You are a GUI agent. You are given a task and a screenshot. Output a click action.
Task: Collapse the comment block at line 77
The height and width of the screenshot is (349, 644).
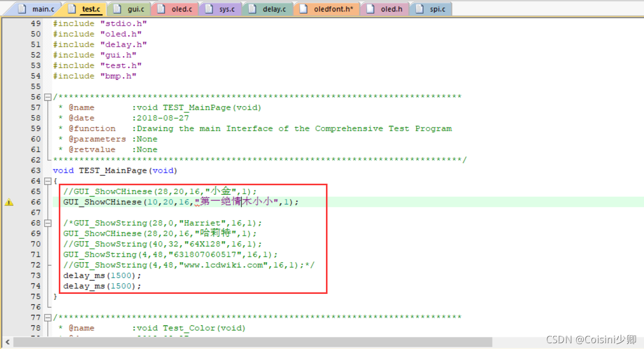pos(48,318)
